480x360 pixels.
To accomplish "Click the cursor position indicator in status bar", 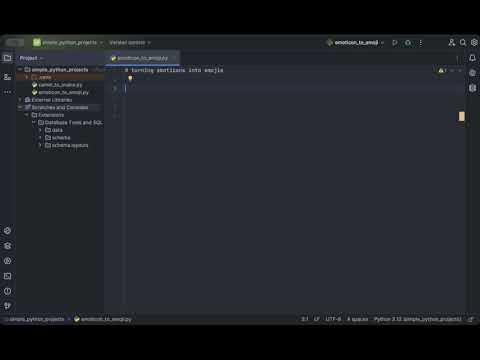I will (305, 319).
